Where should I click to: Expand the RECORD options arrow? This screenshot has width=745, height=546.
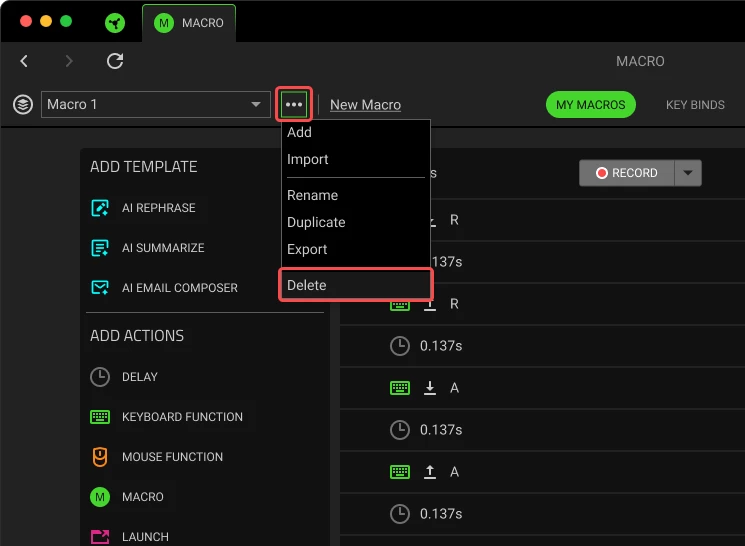[688, 173]
